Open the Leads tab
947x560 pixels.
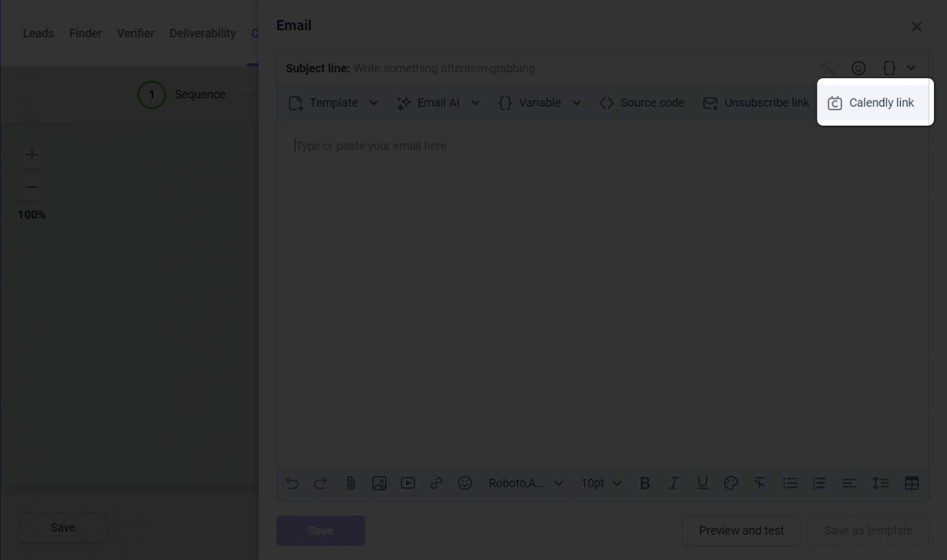(x=38, y=33)
